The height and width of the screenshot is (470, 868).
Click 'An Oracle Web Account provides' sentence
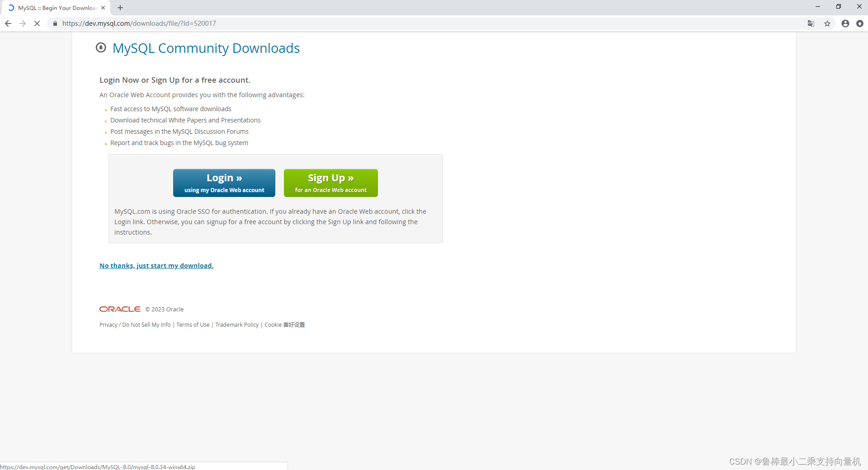(x=202, y=95)
